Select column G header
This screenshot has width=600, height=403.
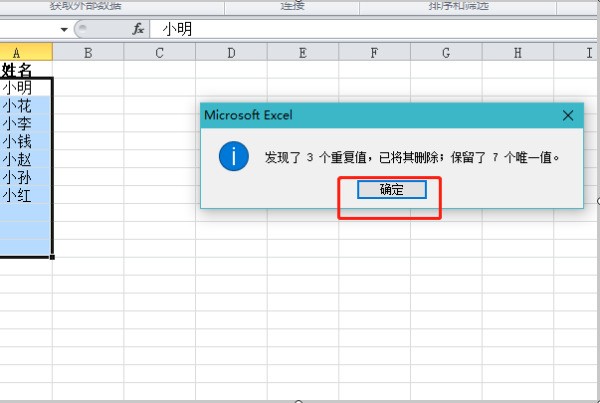[445, 51]
